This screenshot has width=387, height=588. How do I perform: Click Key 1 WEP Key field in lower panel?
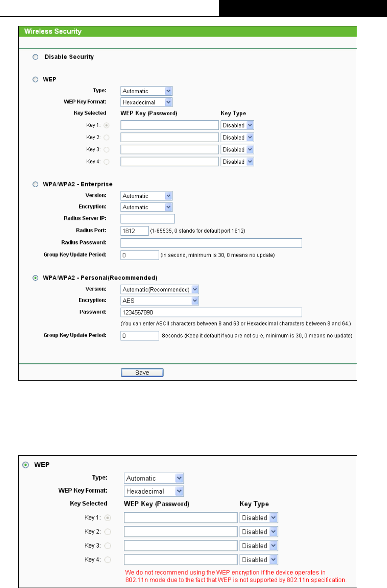coord(181,518)
